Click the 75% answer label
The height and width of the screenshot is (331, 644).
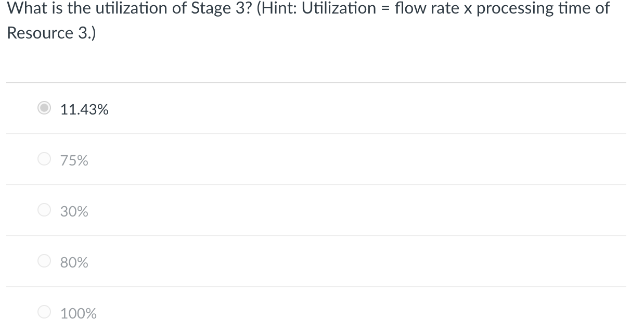click(x=73, y=160)
